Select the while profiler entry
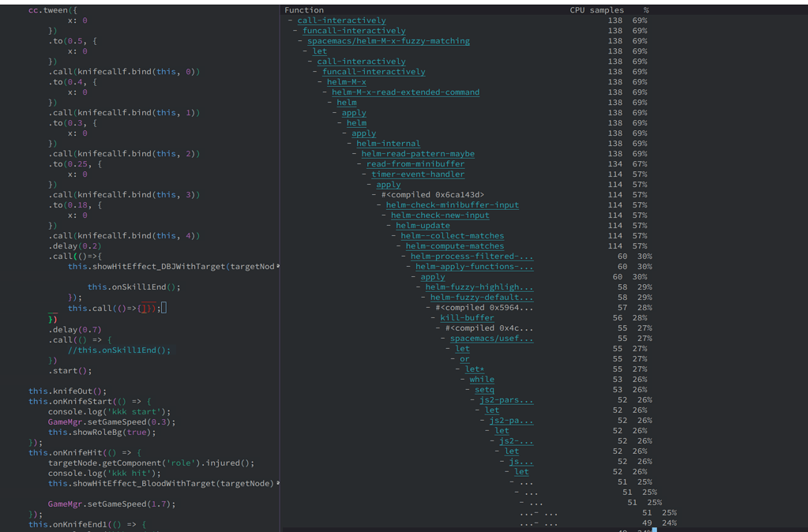This screenshot has height=532, width=808. [x=482, y=379]
